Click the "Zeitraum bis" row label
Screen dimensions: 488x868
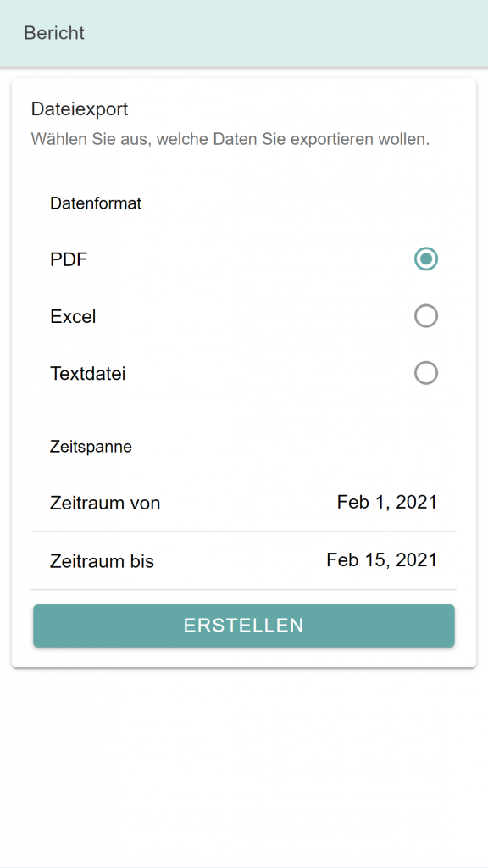(x=103, y=561)
